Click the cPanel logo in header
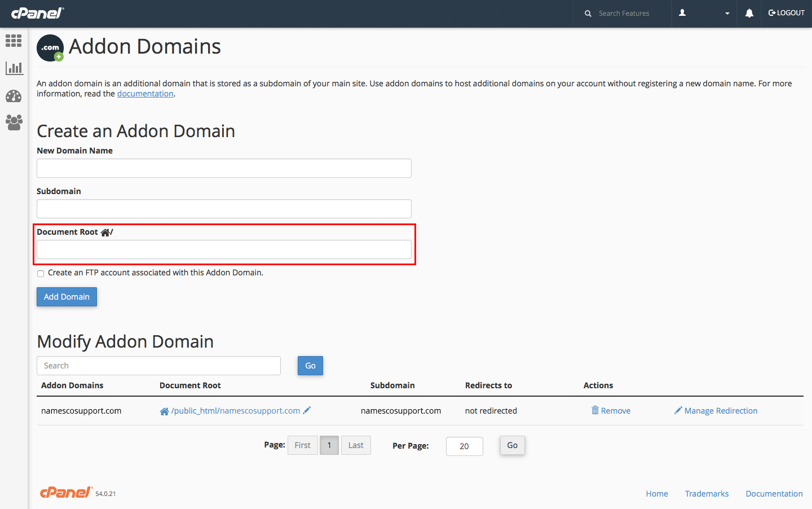 37,13
